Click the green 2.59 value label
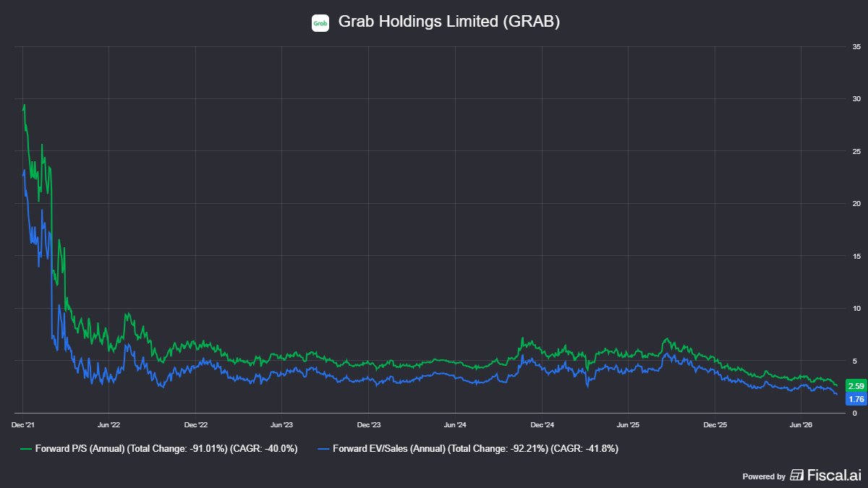The height and width of the screenshot is (488, 868). (x=856, y=386)
